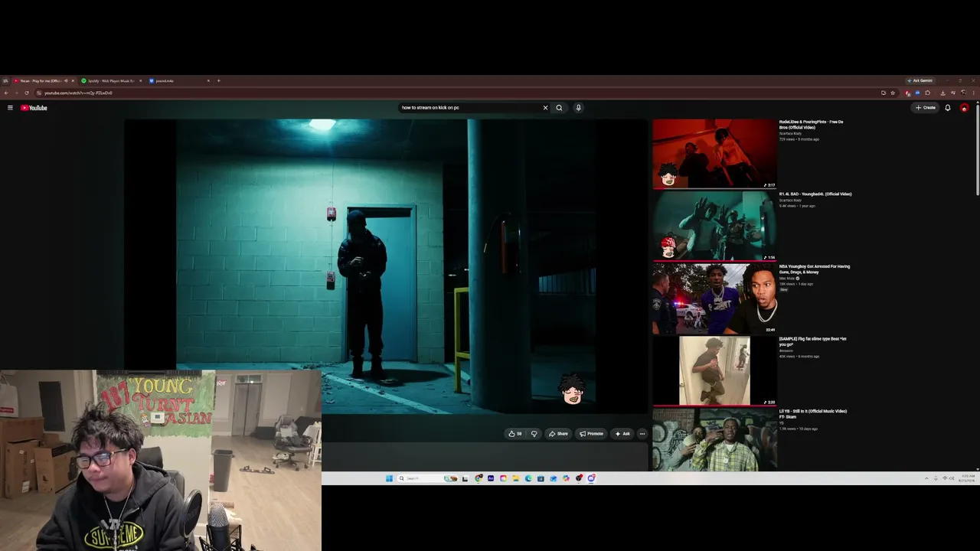This screenshot has height=551, width=980.
Task: Open the browser extensions puzzle icon
Action: [x=927, y=93]
